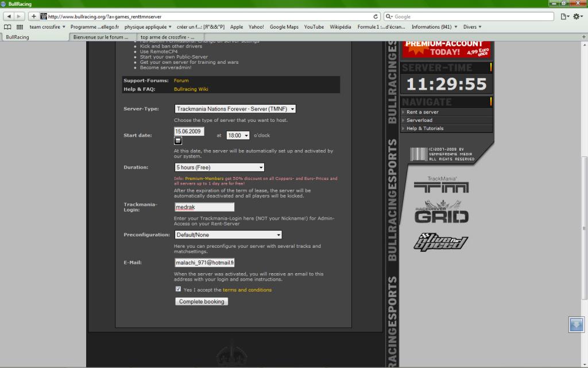Screen dimensions: 588x368
Task: Open Serverload in Navigate menu
Action: 446,120
